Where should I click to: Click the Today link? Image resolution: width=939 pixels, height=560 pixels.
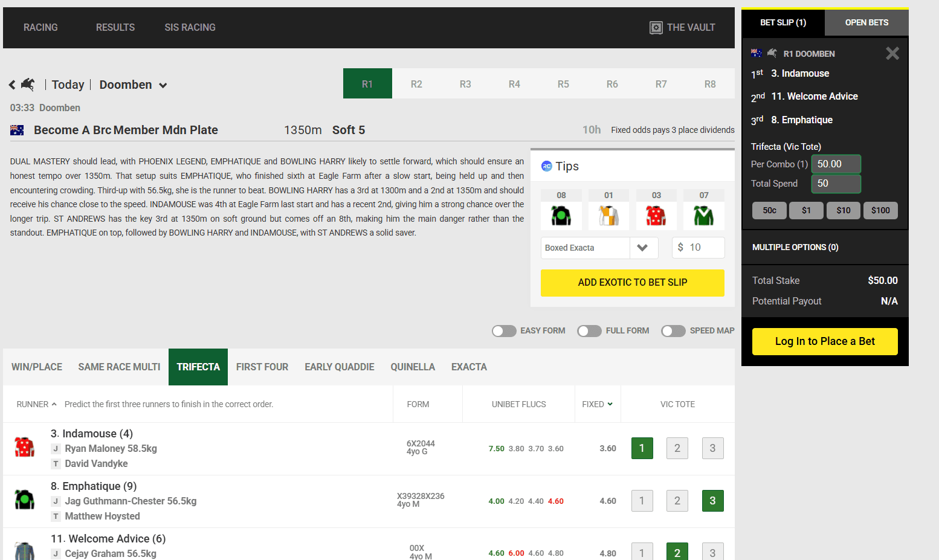pyautogui.click(x=68, y=85)
